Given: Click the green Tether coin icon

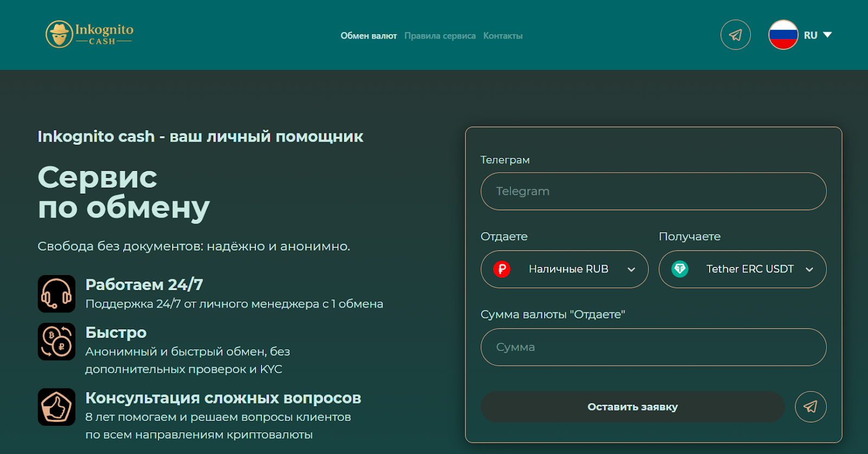Looking at the screenshot, I should point(680,269).
